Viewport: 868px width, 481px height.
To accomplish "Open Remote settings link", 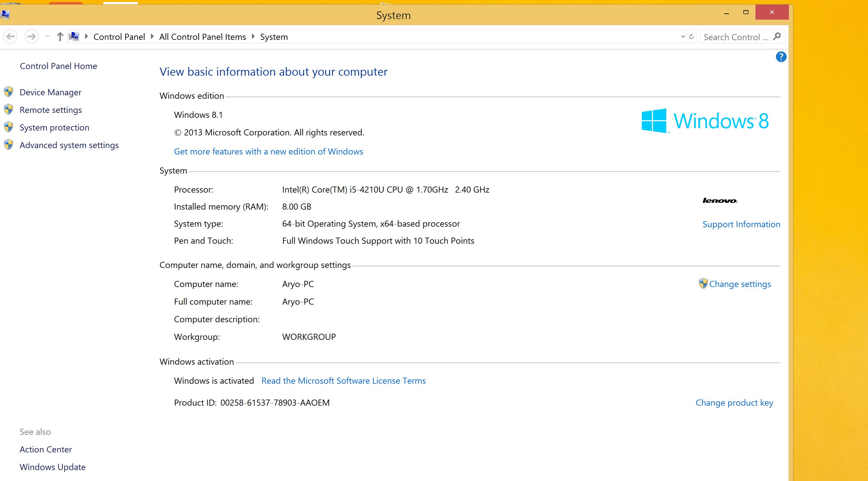I will tap(50, 110).
